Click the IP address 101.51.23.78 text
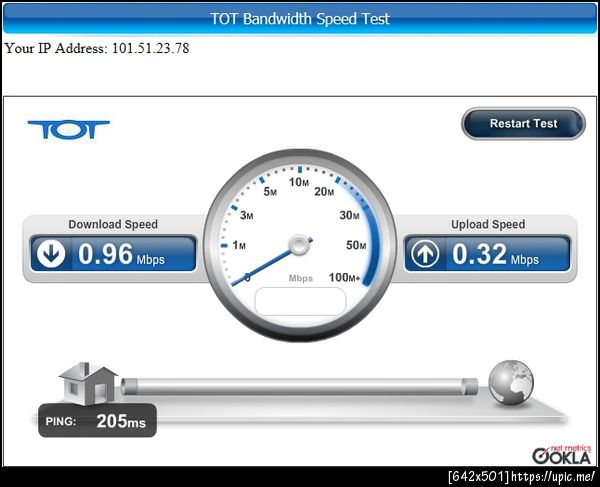The height and width of the screenshot is (487, 600). point(150,48)
